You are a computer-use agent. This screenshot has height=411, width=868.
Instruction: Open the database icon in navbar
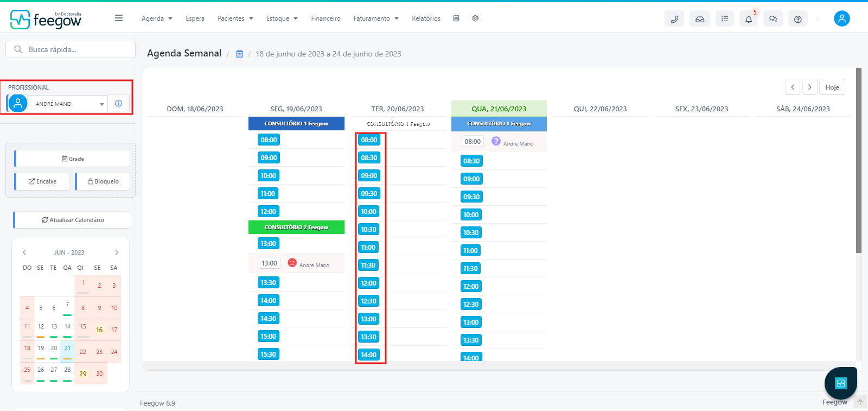(456, 18)
